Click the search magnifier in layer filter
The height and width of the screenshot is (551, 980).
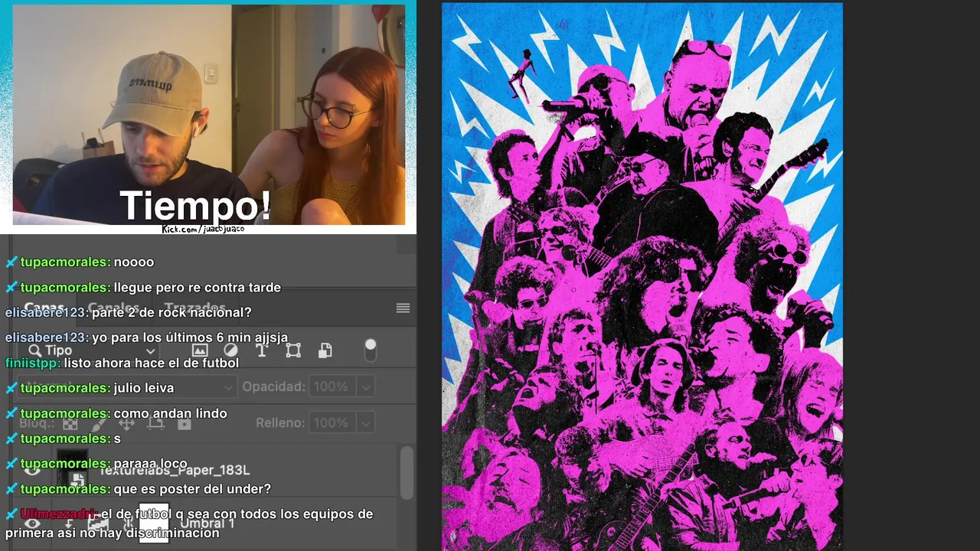(34, 350)
